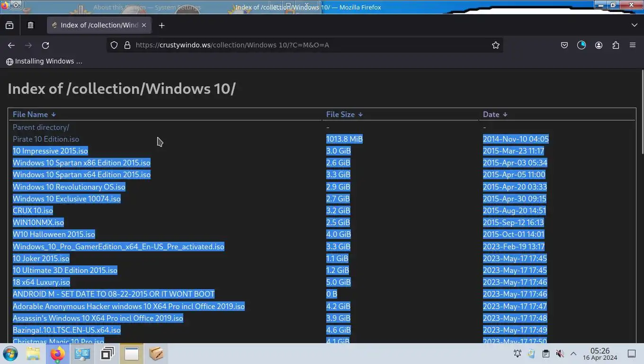
Task: Open Assassin's Windows 10 X64 Pro iso
Action: tap(98, 318)
